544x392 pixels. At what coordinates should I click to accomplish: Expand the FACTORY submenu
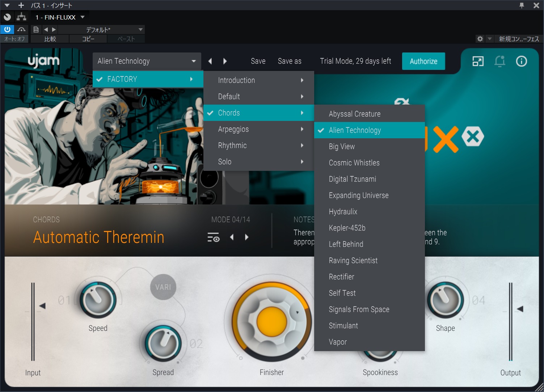click(148, 79)
